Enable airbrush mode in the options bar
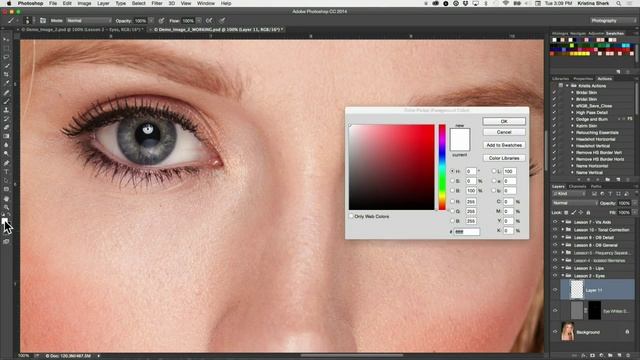Screen dimensions: 640x360 coord(209,20)
